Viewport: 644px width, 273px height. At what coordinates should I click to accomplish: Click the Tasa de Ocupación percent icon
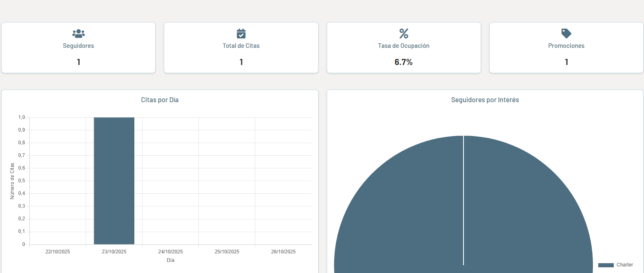tap(404, 34)
